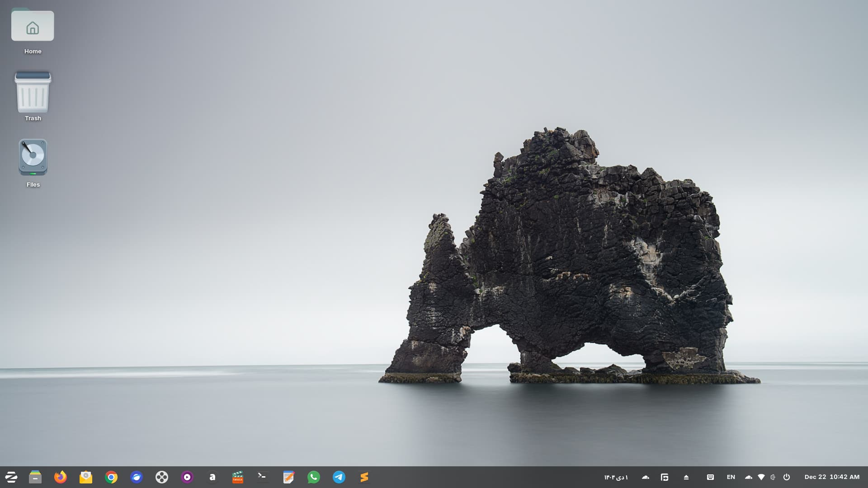Open WhatsApp from the taskbar
868x488 pixels.
click(x=313, y=477)
